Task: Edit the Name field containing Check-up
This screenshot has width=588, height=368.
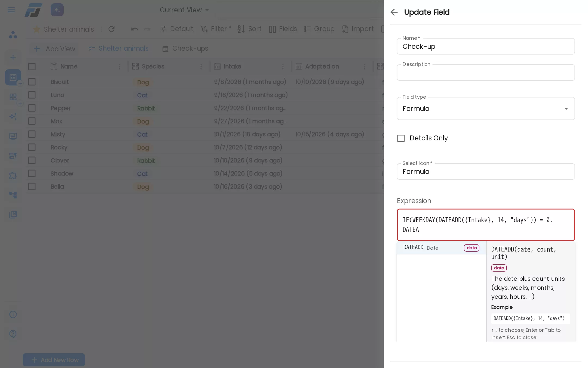Action: (x=486, y=46)
